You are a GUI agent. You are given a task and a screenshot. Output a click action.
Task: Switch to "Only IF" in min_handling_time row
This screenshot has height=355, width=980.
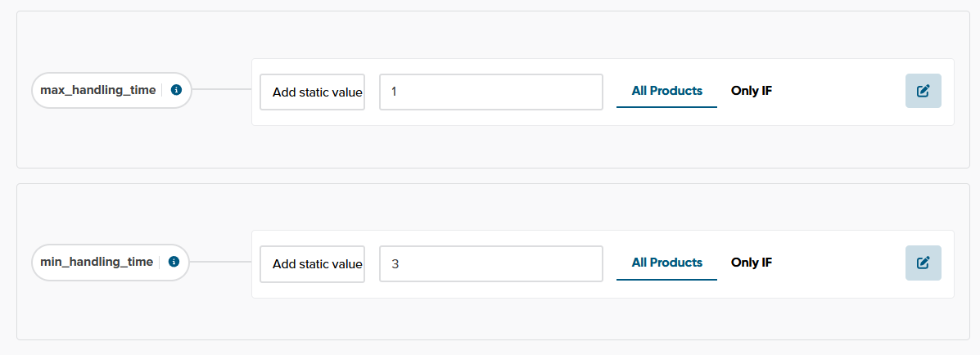pyautogui.click(x=751, y=263)
